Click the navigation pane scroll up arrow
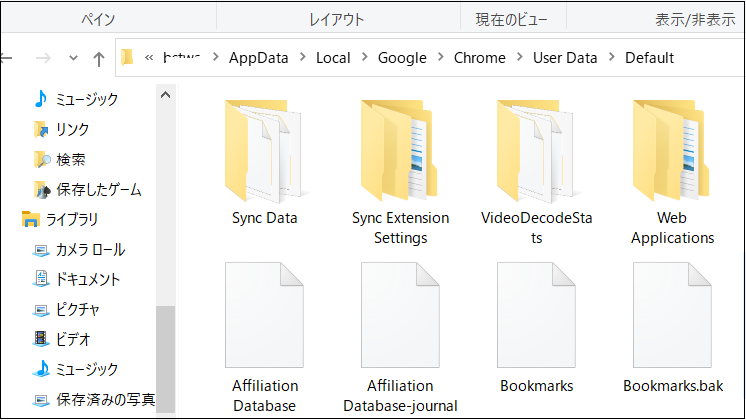Viewport: 746px width, 420px height. pyautogui.click(x=165, y=95)
